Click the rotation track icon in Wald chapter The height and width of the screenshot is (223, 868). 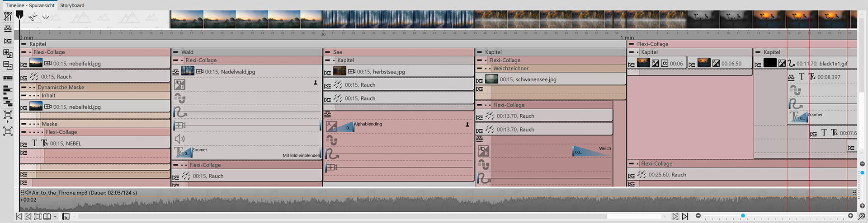point(179,98)
